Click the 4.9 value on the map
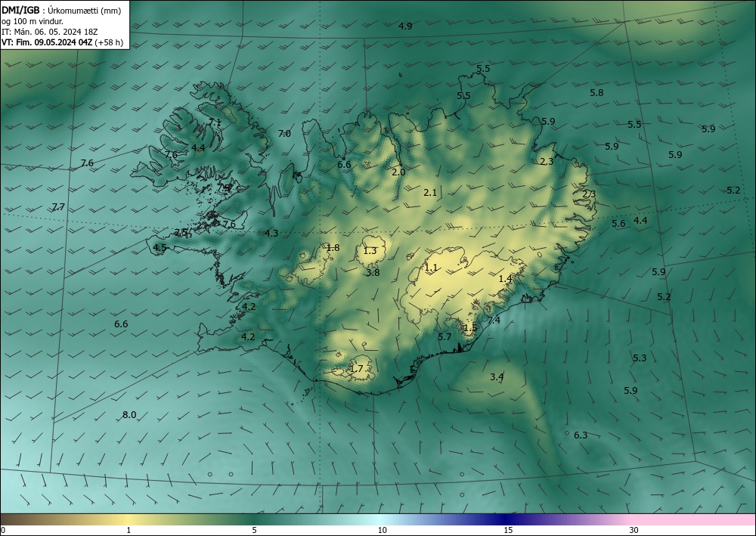This screenshot has width=756, height=536. (405, 26)
